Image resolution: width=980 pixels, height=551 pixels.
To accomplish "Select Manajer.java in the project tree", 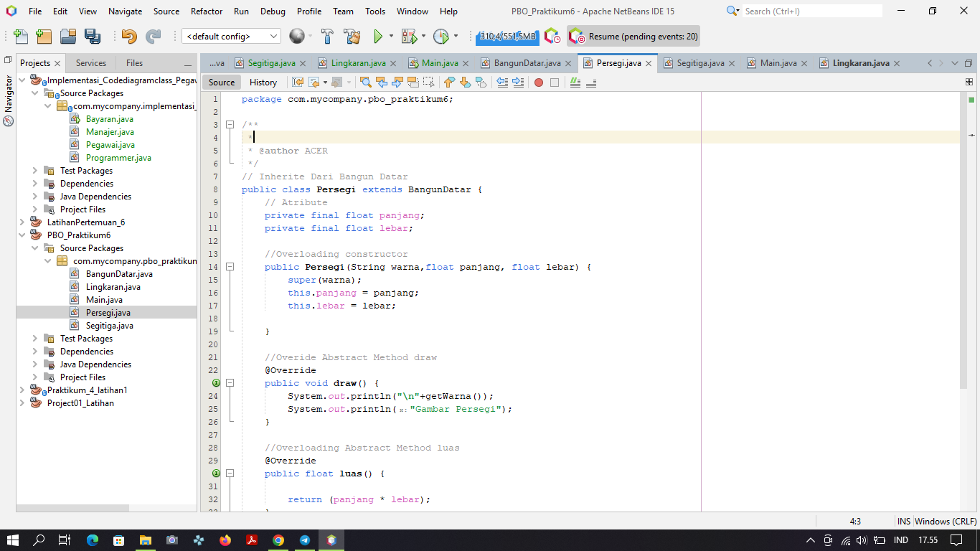I will [x=110, y=132].
